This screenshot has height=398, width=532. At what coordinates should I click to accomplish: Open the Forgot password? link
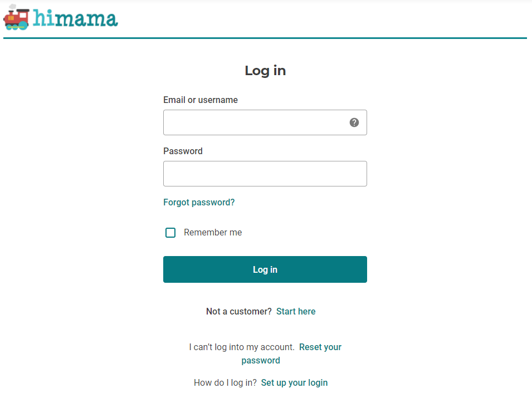pyautogui.click(x=199, y=202)
